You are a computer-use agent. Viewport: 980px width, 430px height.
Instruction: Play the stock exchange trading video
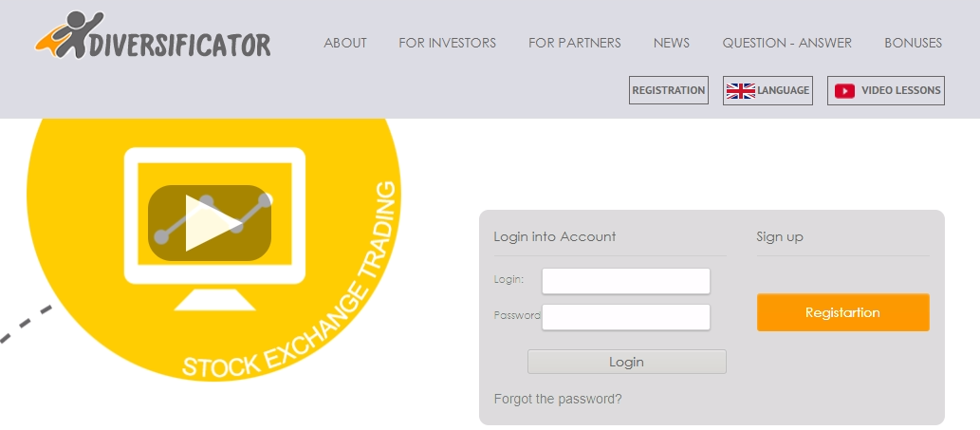[x=210, y=223]
